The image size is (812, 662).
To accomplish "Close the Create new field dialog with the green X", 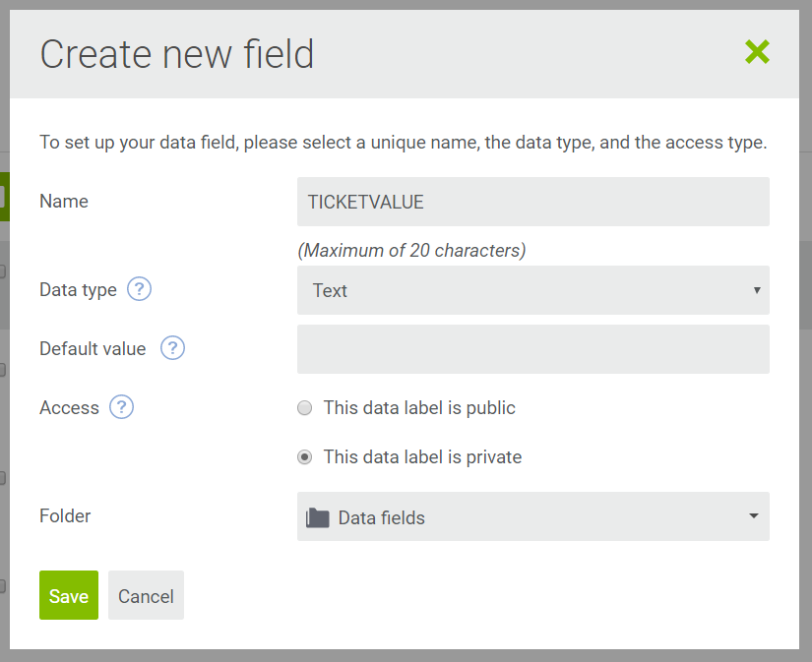I will (757, 52).
